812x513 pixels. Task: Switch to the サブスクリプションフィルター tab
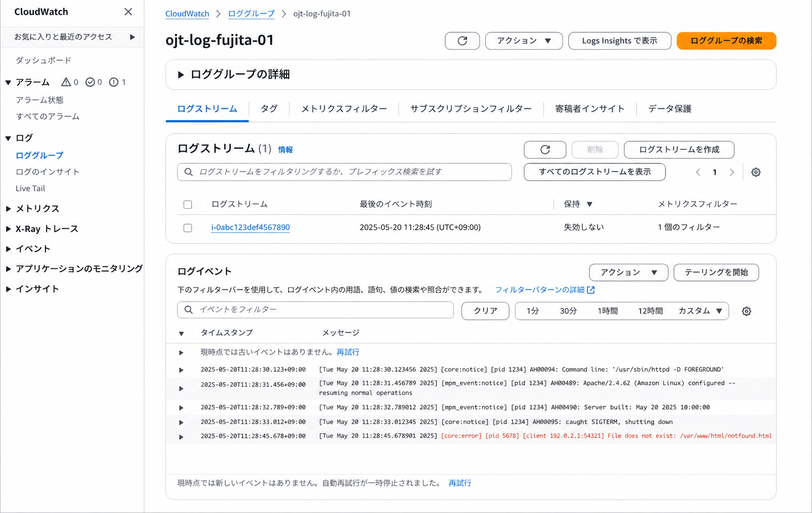point(471,109)
